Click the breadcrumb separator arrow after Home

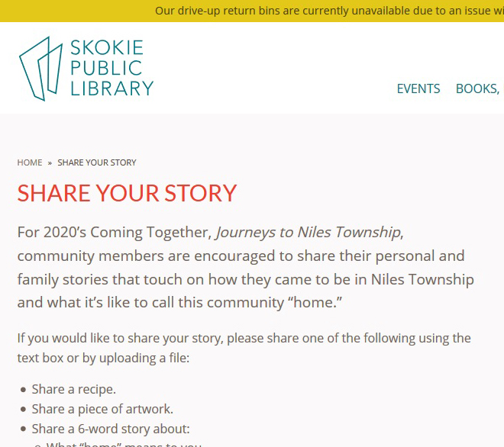[x=50, y=162]
